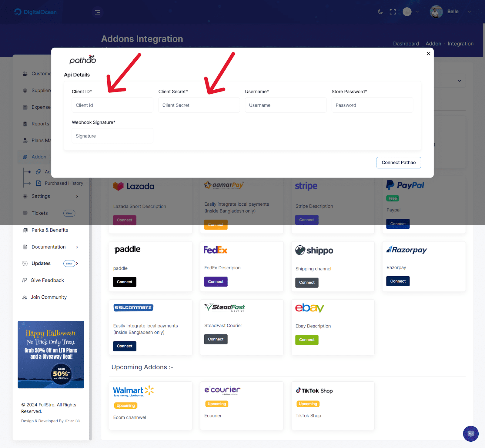Expand the Belle account menu chevron
The height and width of the screenshot is (448, 485).
pyautogui.click(x=469, y=12)
